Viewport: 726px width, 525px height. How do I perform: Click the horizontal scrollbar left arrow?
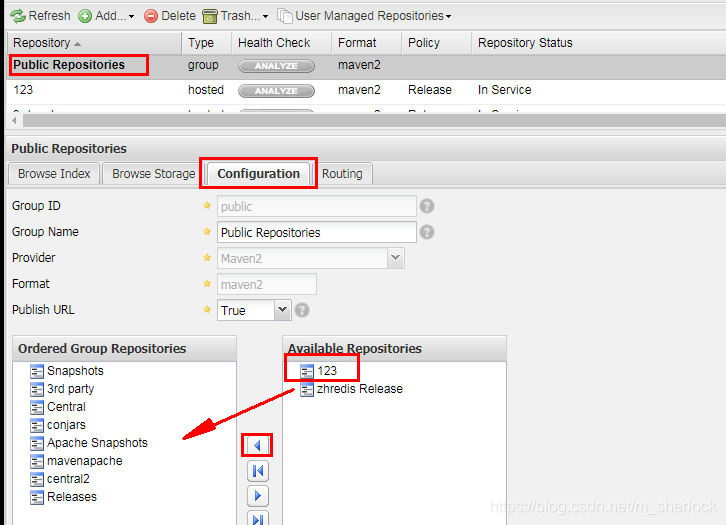click(x=14, y=120)
